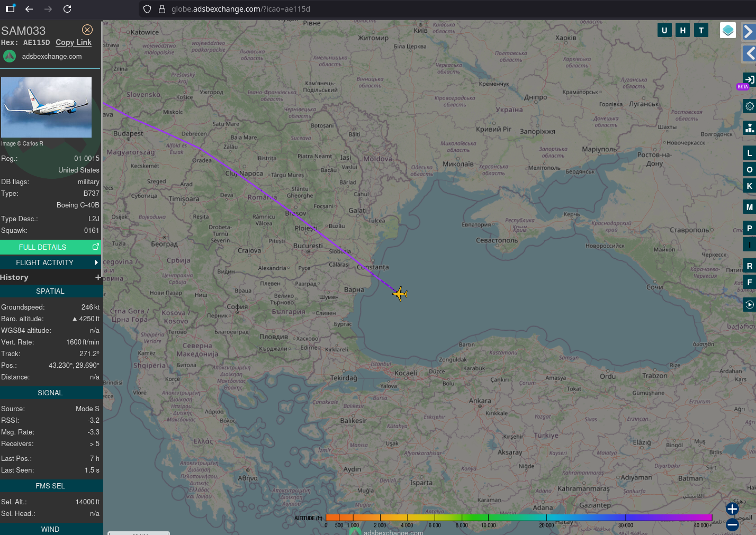Click the Groundspeed value 246 kt
Viewport: 756px width, 535px height.
pos(91,307)
